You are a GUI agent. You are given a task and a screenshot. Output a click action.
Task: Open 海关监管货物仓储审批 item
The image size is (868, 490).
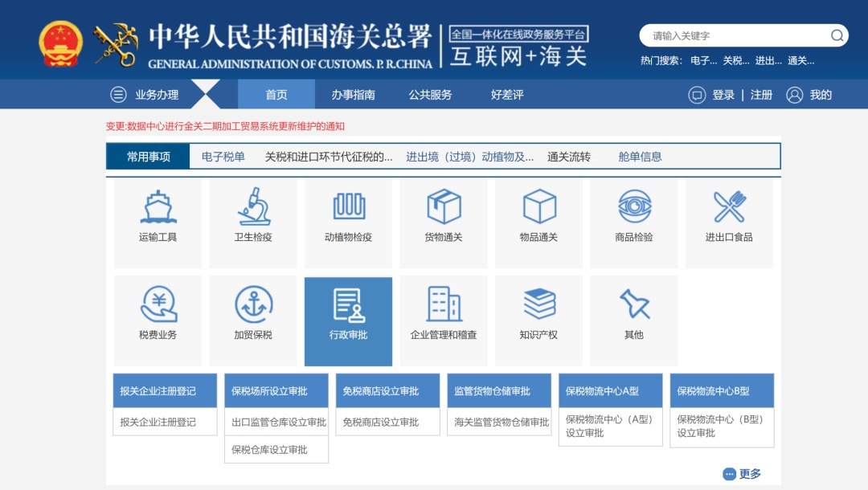[x=499, y=422]
